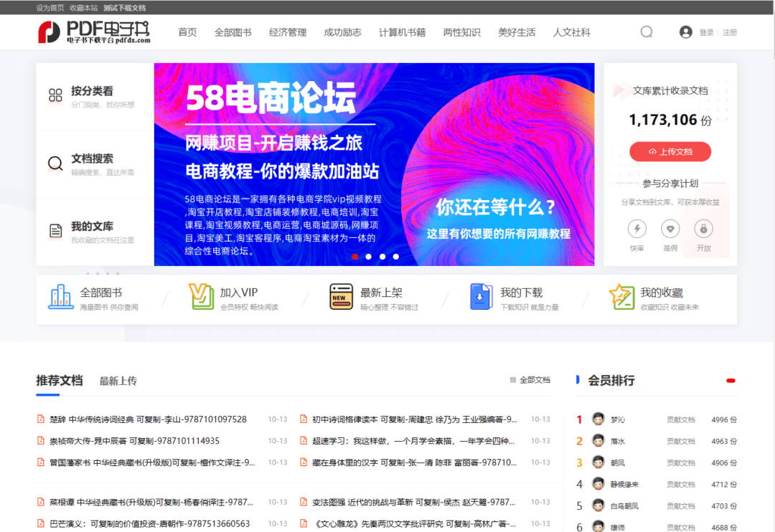Click the 加入VIP badge icon

click(x=202, y=297)
